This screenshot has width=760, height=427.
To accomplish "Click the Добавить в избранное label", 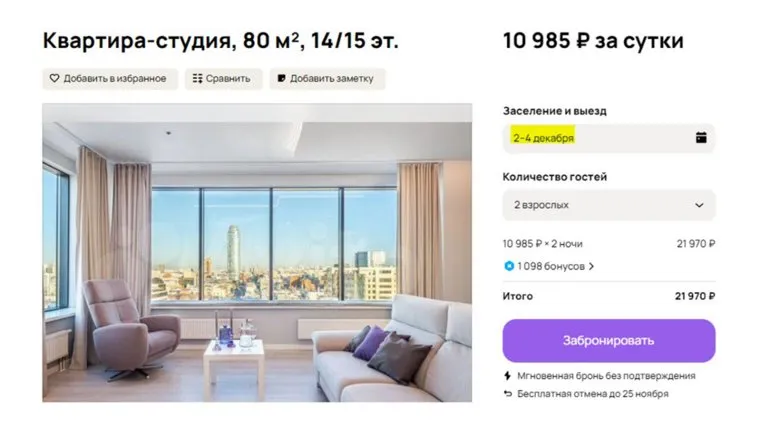I will (117, 79).
